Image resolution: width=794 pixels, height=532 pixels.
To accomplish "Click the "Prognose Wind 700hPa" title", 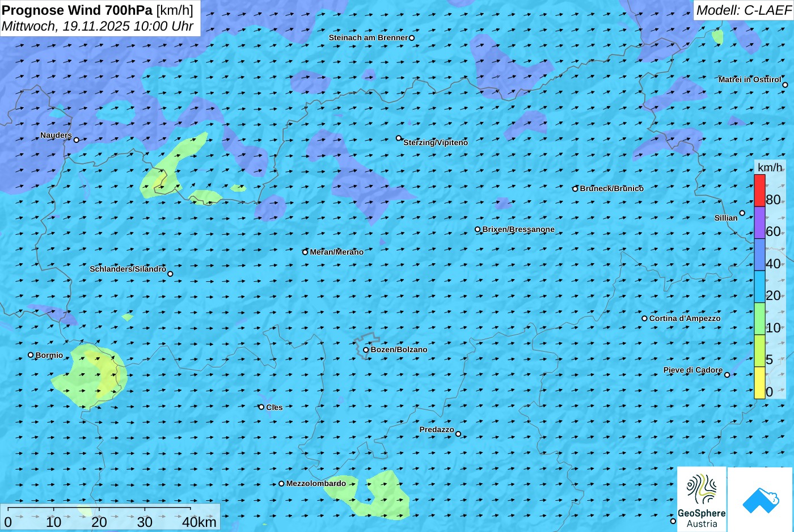I will coord(77,10).
